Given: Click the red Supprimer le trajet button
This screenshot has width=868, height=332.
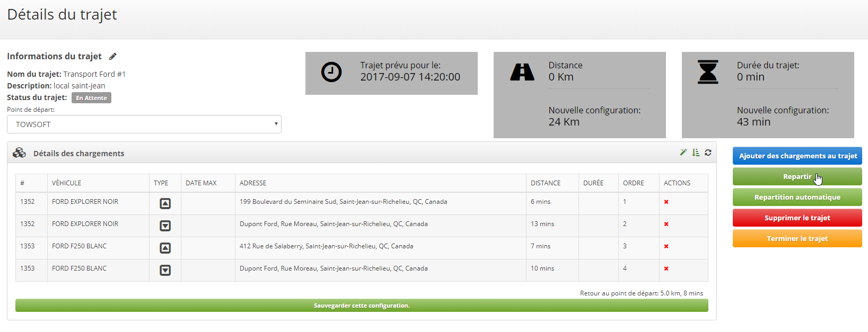Looking at the screenshot, I should (797, 218).
